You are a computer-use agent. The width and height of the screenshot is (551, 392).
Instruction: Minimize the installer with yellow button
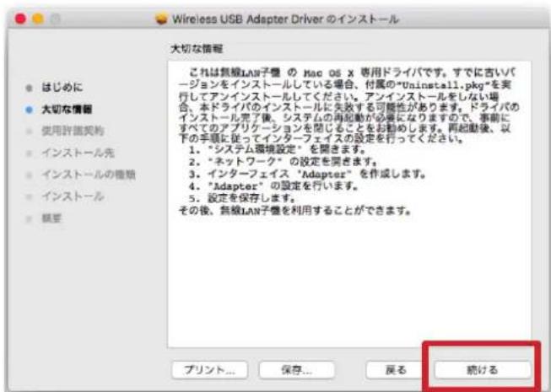tap(38, 19)
